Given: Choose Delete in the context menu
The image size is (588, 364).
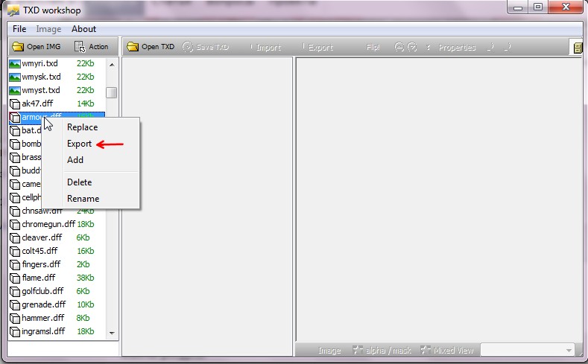Looking at the screenshot, I should coord(79,182).
